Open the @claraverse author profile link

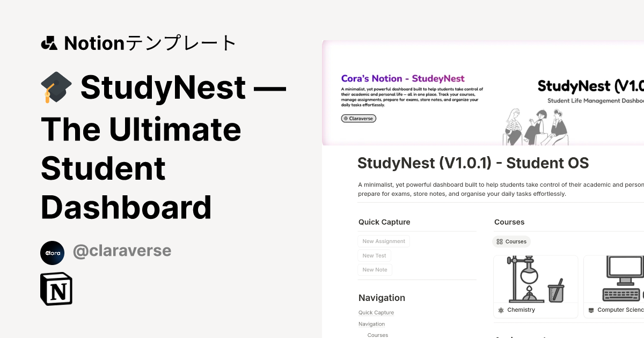click(x=122, y=251)
